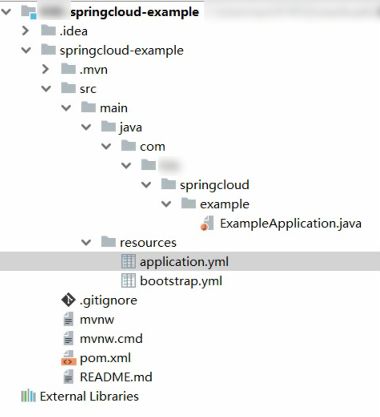
Task: Collapse the src folder
Action: (x=46, y=89)
